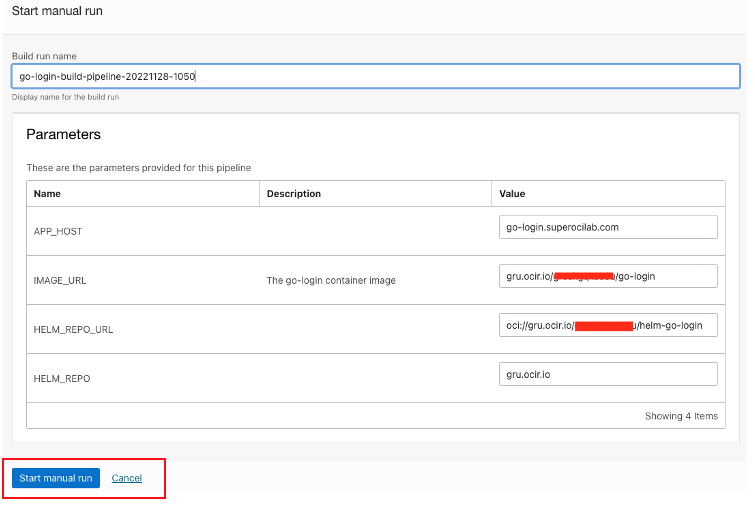Select the 'Display name for the build run' hint
This screenshot has height=508, width=755.
click(65, 97)
